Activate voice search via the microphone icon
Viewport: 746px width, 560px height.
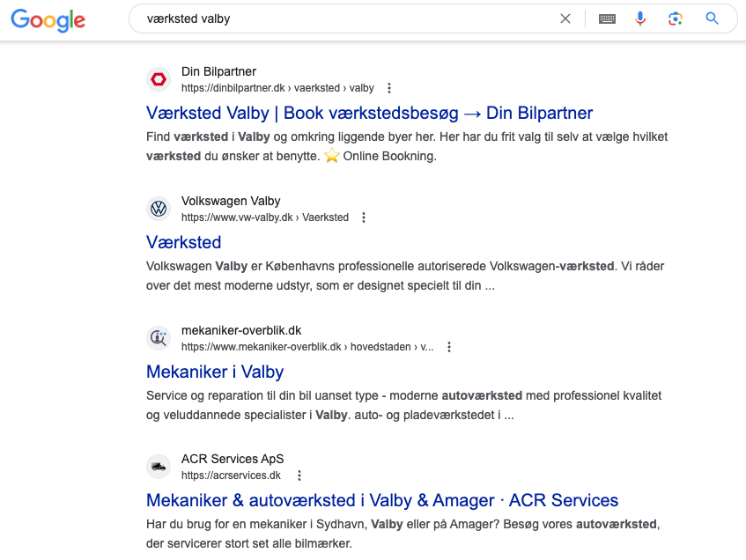[639, 18]
